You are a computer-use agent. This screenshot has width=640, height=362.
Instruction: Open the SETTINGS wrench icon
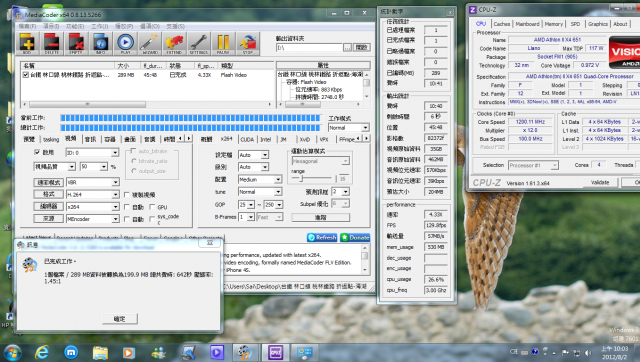click(x=199, y=44)
